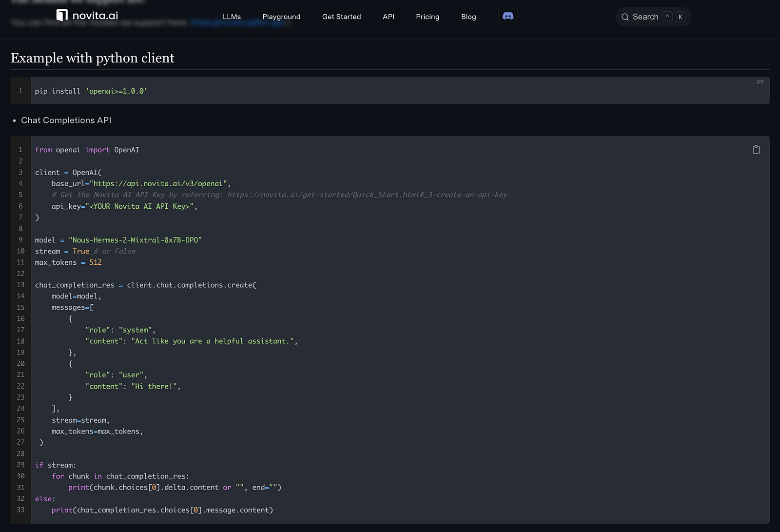View the Pricing page
Image resolution: width=780 pixels, height=532 pixels.
coord(428,17)
